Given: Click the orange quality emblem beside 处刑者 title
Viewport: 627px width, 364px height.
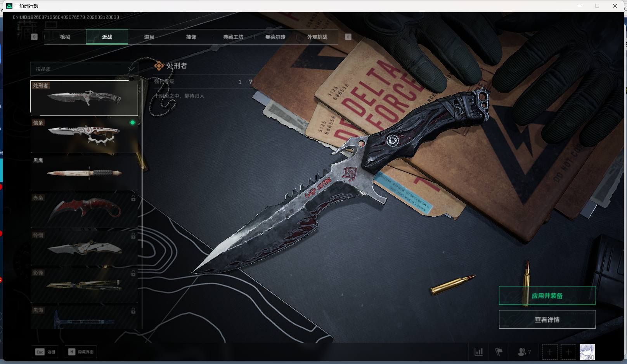Looking at the screenshot, I should click(x=159, y=66).
